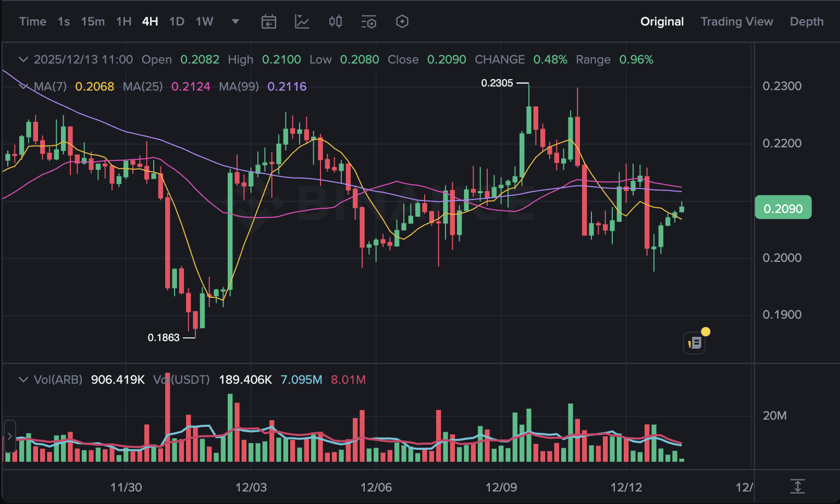The width and height of the screenshot is (840, 504).
Task: Click the hexagon settings icon in toolbar
Action: click(402, 22)
